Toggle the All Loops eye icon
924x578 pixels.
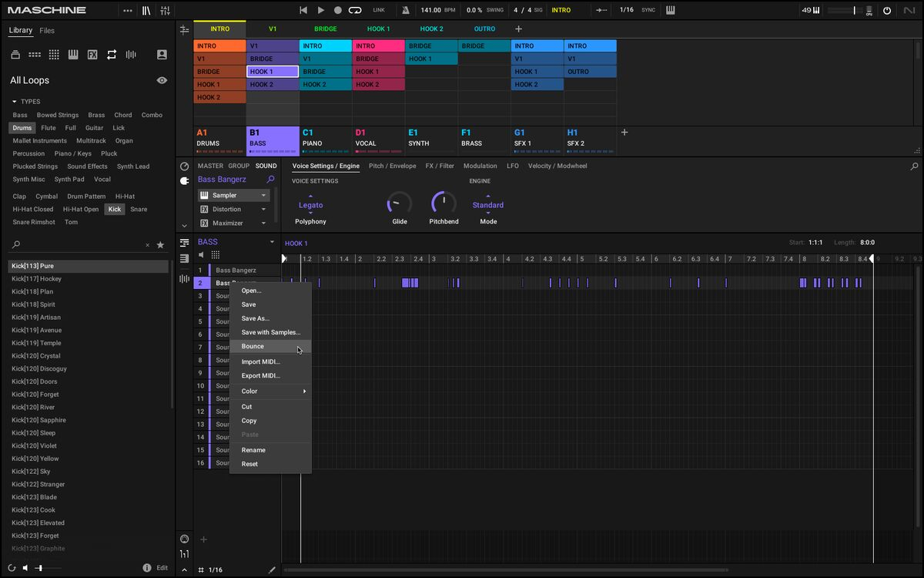pyautogui.click(x=162, y=80)
